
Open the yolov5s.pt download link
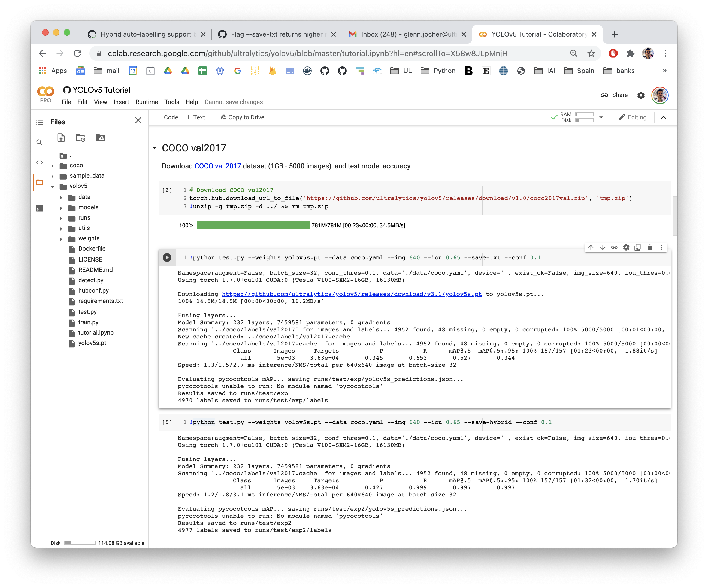pos(352,294)
